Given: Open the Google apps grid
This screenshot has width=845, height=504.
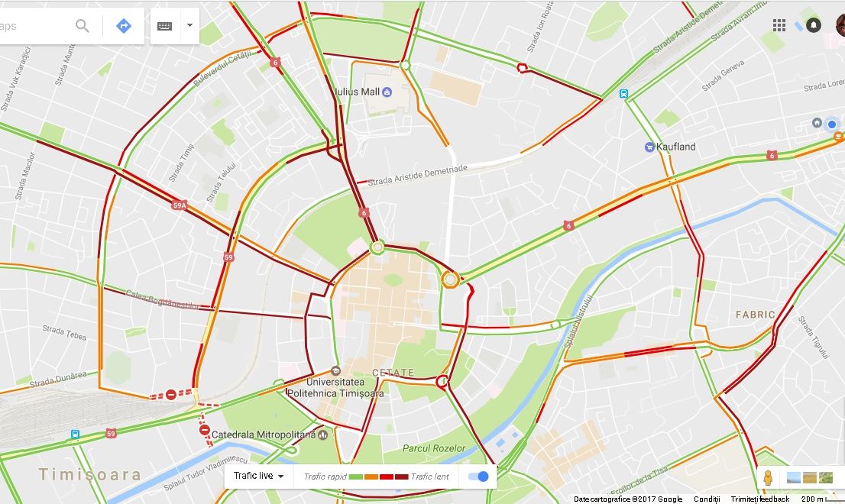Looking at the screenshot, I should (x=779, y=25).
